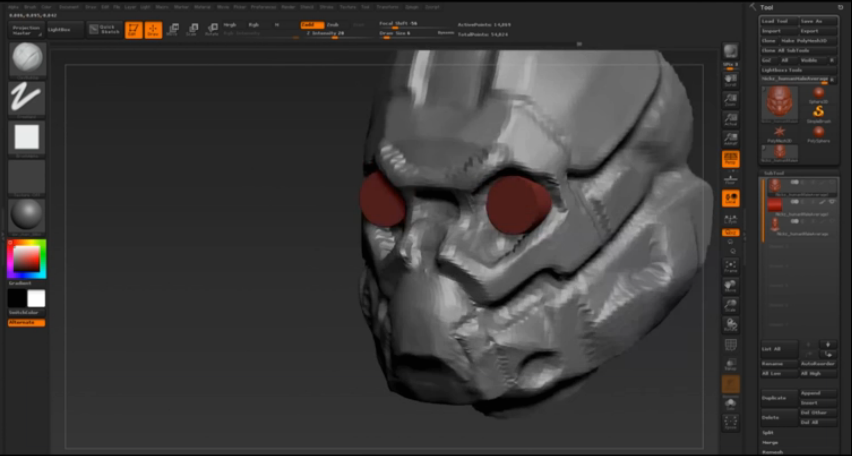Expand the Merge subsection

[x=770, y=442]
